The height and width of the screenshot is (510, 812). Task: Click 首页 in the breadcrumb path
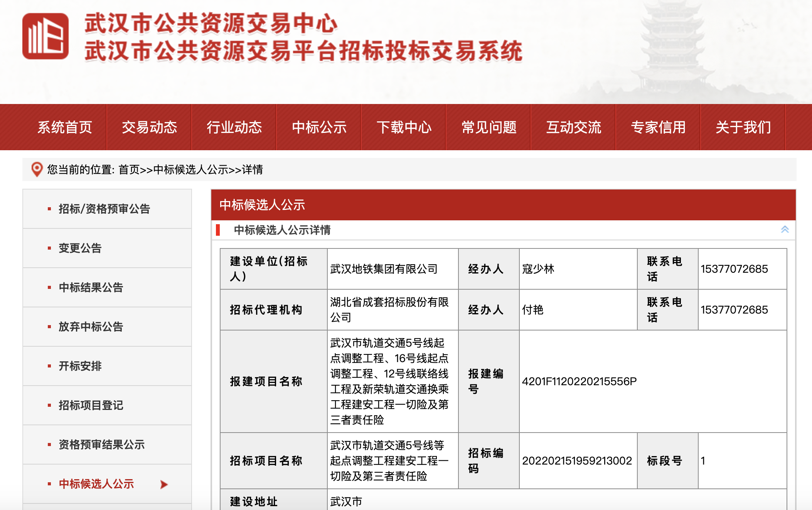(129, 169)
